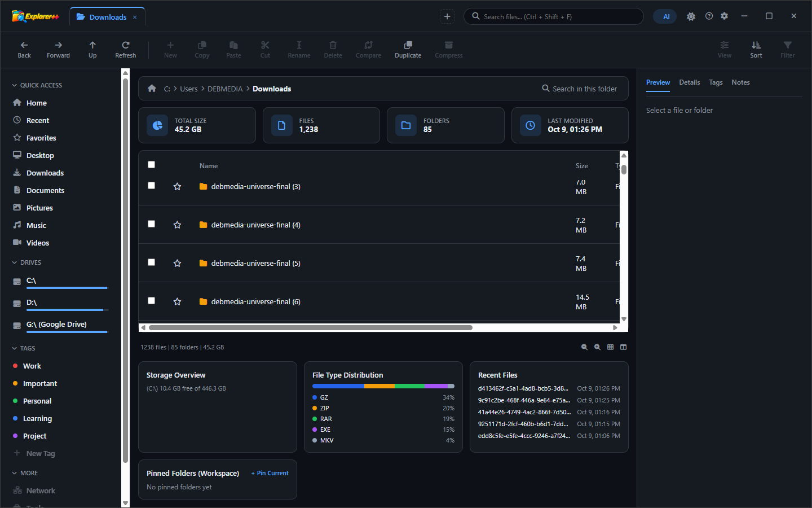Check the box for debmedia-universe-final (4)
812x508 pixels.
click(151, 224)
